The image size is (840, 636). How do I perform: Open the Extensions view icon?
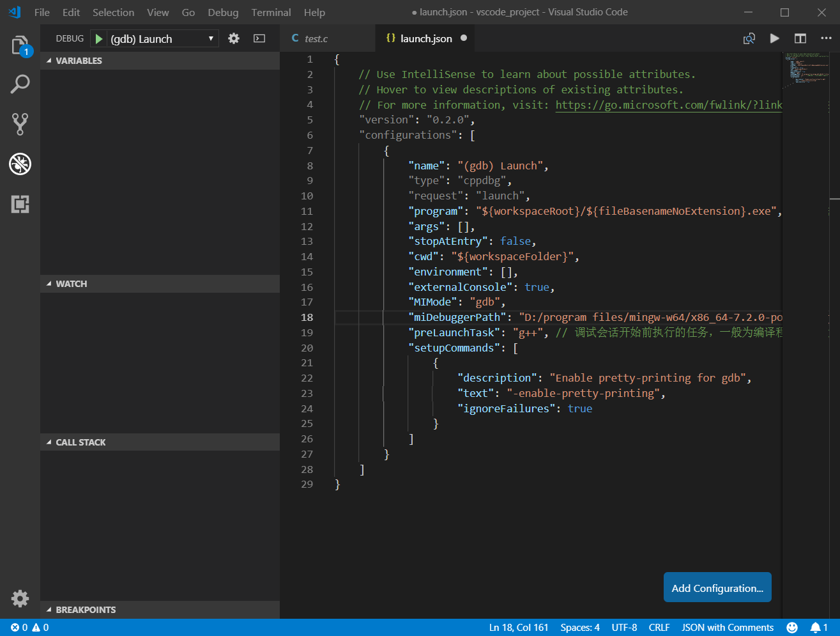coord(20,204)
